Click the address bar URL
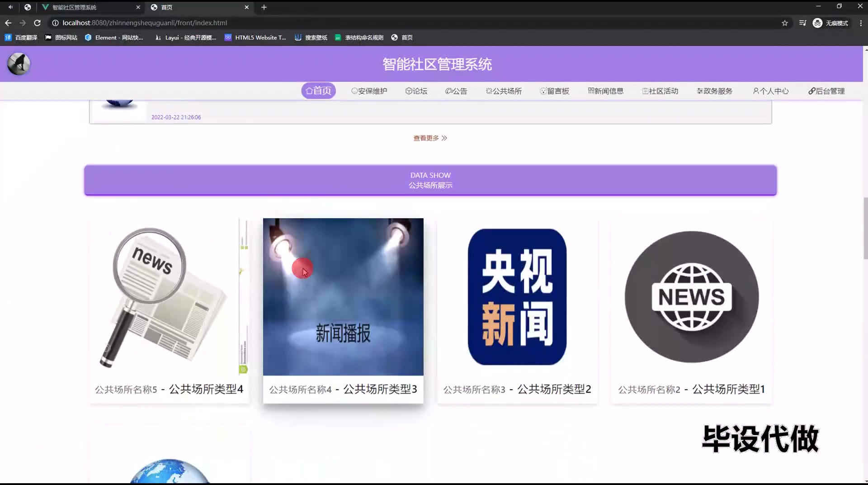 click(145, 23)
